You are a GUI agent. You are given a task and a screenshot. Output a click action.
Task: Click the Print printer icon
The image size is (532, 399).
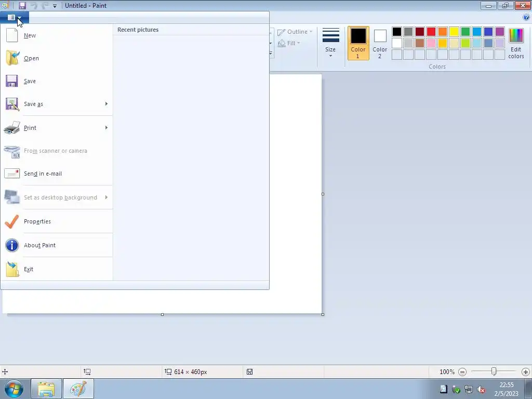(12, 128)
